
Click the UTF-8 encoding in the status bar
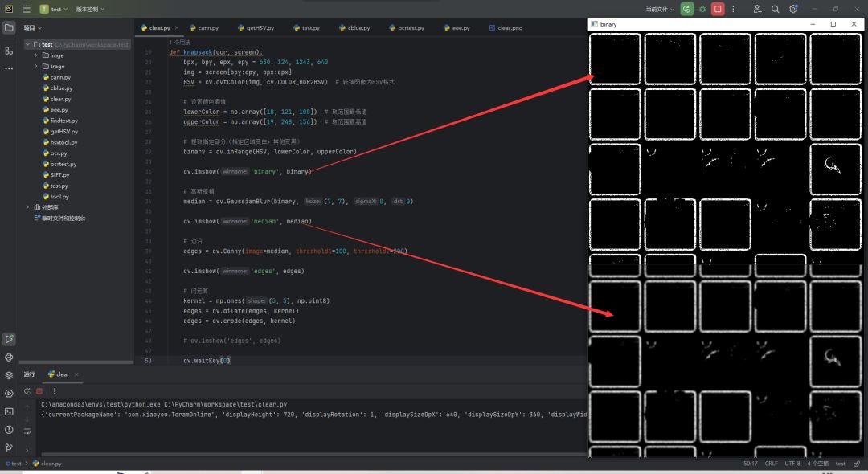794,464
